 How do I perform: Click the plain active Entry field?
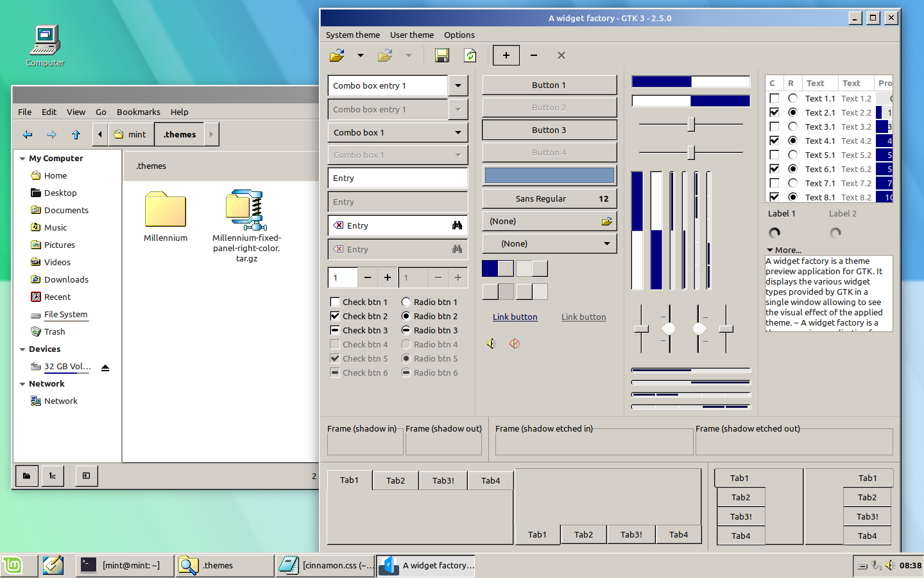pyautogui.click(x=398, y=178)
